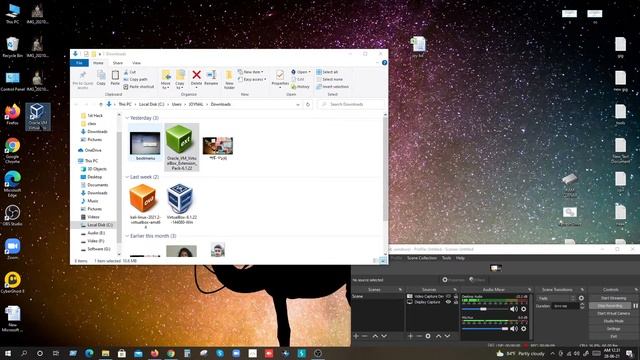Open Oracle VM VirtualBox desktop shortcut
The width and height of the screenshot is (640, 360).
coord(38,116)
